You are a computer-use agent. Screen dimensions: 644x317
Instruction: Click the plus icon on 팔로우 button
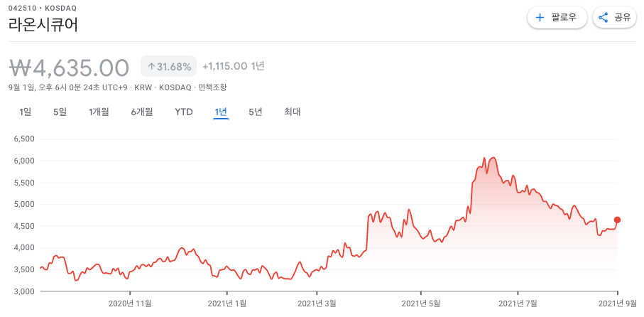coord(540,17)
